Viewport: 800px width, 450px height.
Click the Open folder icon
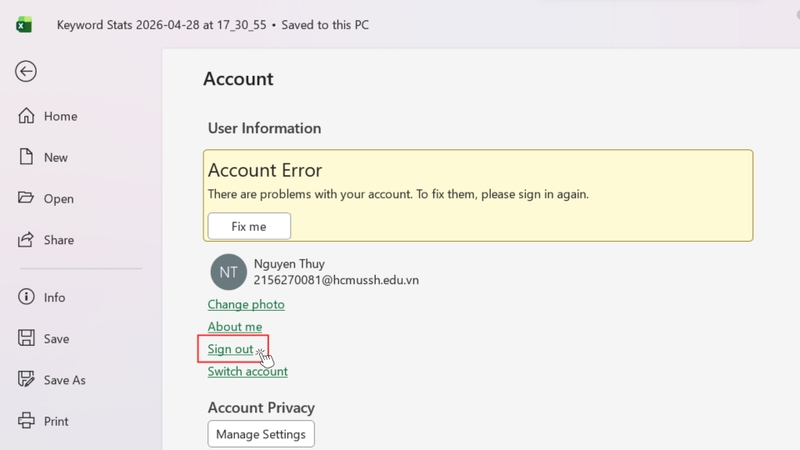click(x=26, y=198)
